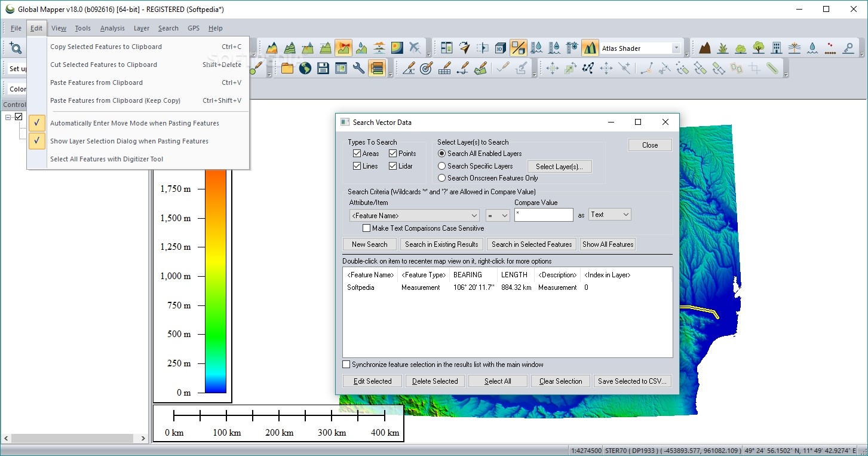Collapse the Control Center tree node
Viewport: 868px width, 456px height.
(x=8, y=117)
